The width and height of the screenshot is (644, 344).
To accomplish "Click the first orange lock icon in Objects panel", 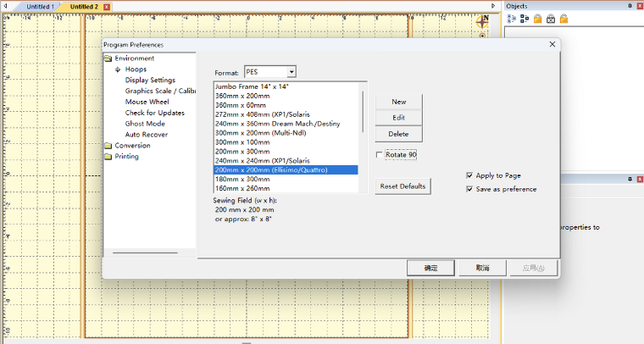I will (x=537, y=19).
